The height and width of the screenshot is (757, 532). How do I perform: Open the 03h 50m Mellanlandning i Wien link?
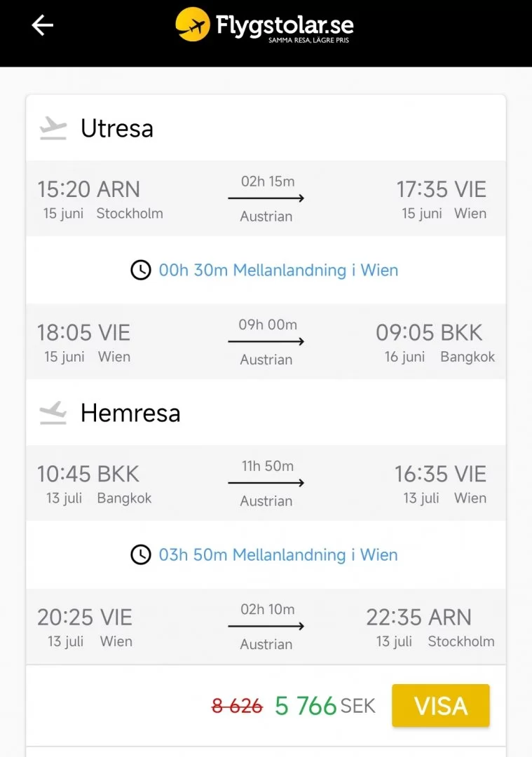click(278, 555)
